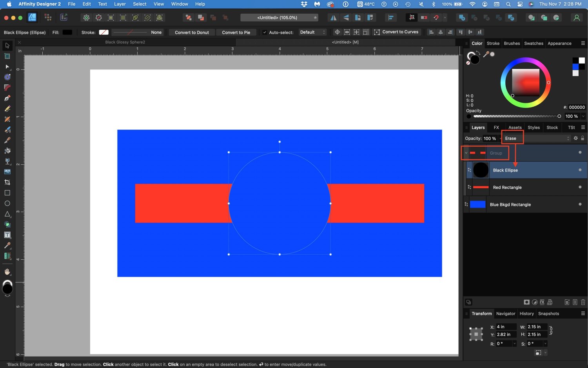
Task: Click the delete layer trash icon
Action: pos(583,302)
